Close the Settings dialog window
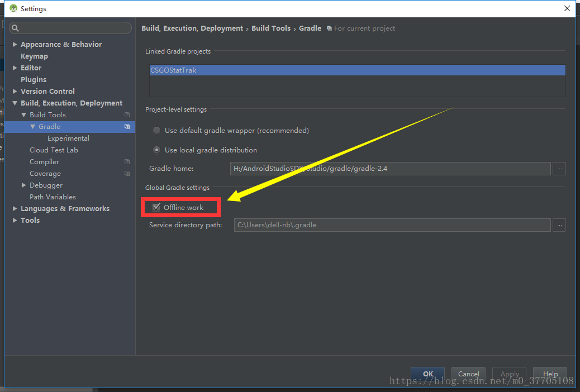Screen dimensions: 580x392 point(567,8)
